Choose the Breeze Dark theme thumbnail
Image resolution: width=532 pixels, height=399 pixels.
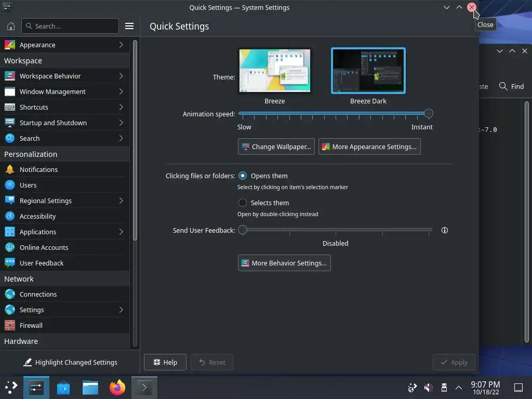point(368,71)
